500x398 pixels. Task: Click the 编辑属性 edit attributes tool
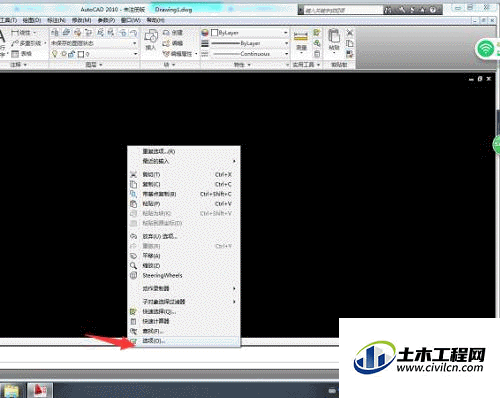coord(177,54)
